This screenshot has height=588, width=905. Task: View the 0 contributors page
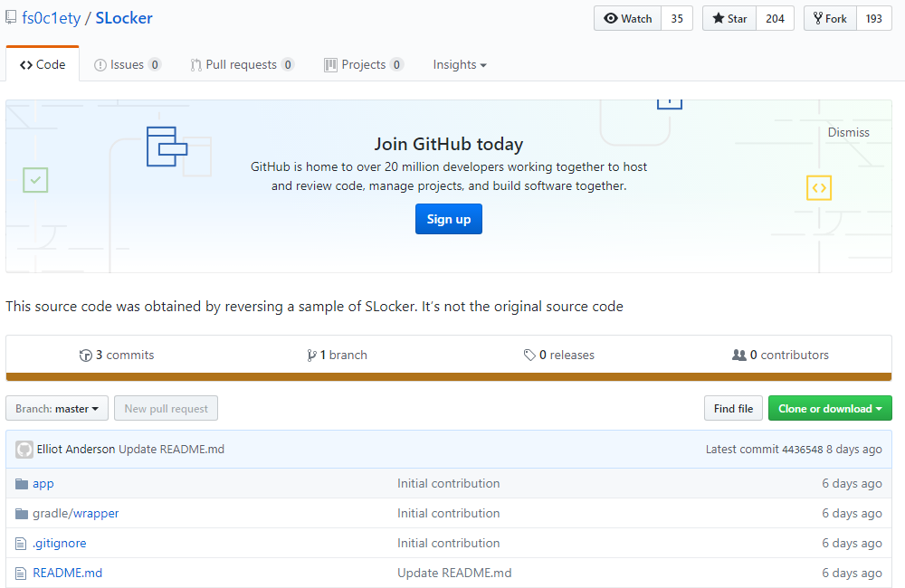(780, 355)
